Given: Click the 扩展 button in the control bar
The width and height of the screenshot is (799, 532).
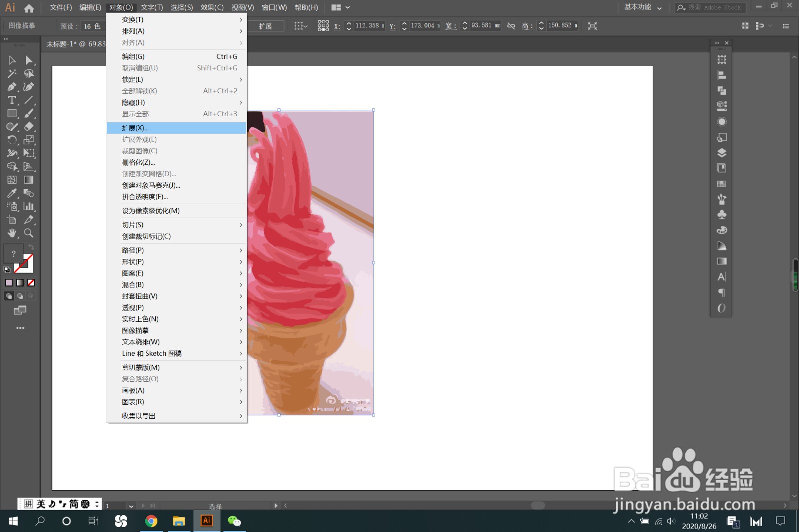Looking at the screenshot, I should pyautogui.click(x=265, y=26).
